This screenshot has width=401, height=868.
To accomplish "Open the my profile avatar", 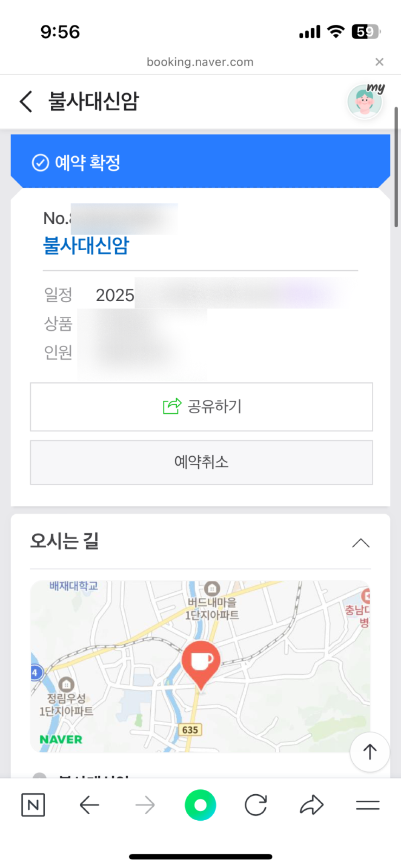I will pos(365,102).
